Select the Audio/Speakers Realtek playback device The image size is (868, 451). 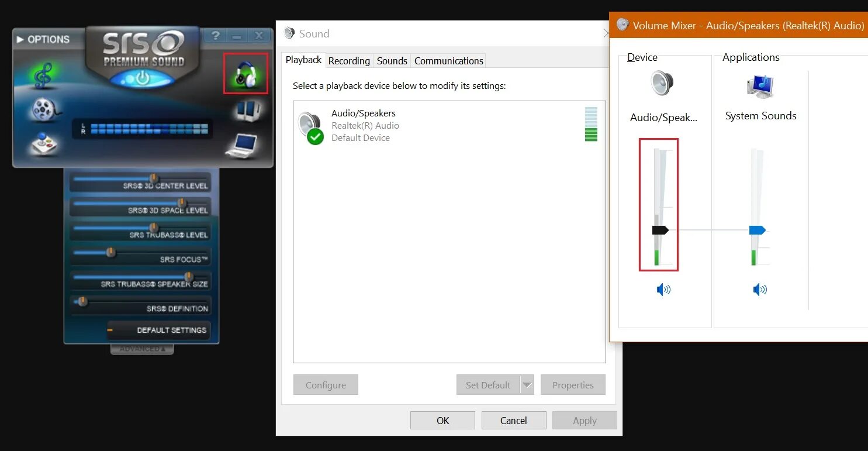pos(449,126)
